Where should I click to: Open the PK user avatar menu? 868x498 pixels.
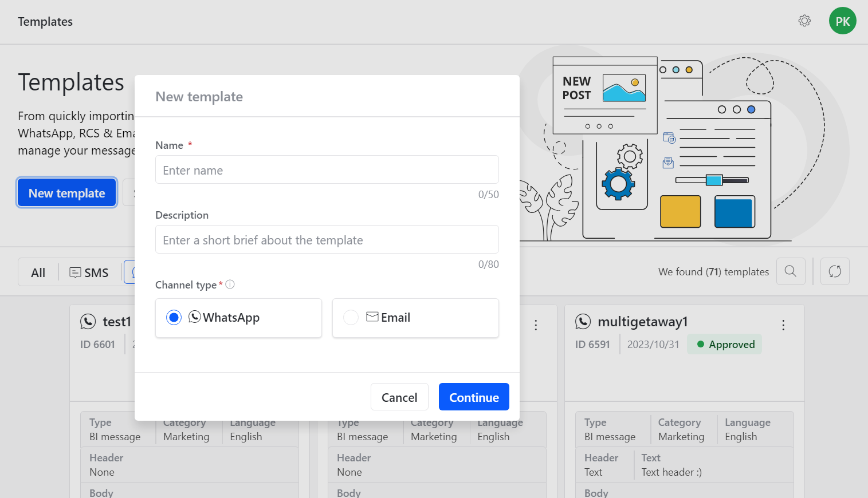click(x=842, y=21)
